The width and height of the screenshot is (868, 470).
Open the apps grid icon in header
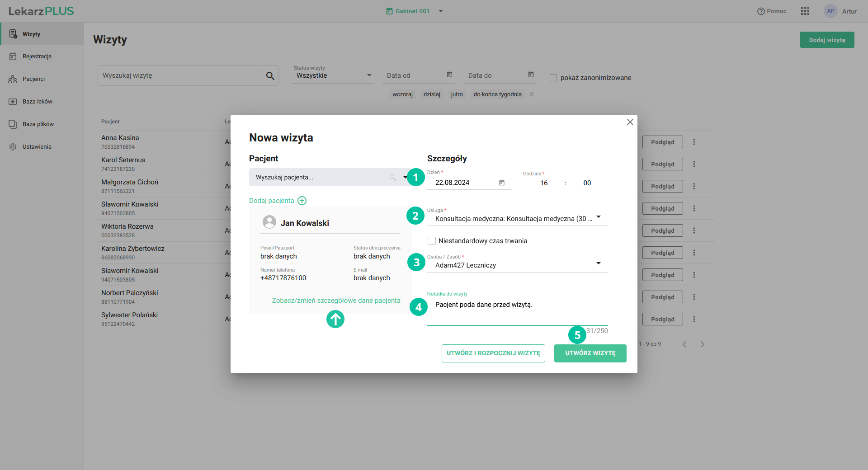tap(805, 11)
